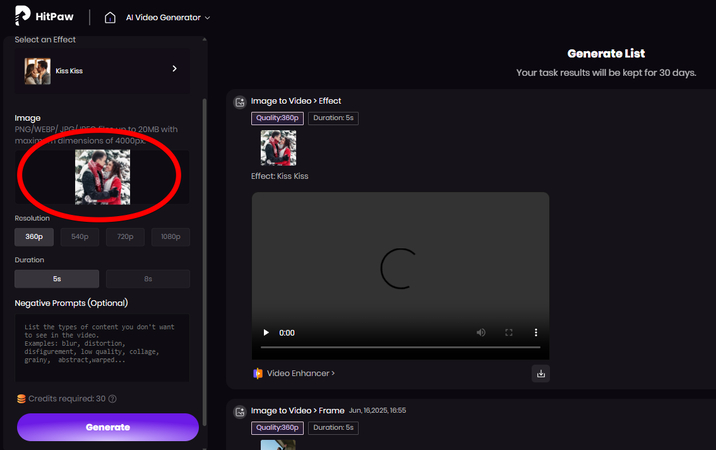Click the 'Effect: Kiss Kiss' label
The width and height of the screenshot is (716, 450).
click(279, 176)
